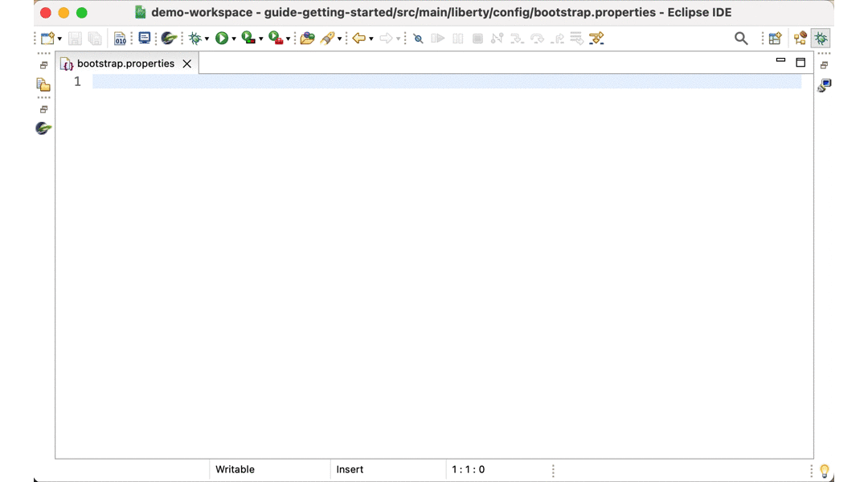Expand the Forward history dropdown arrow
Image resolution: width=868 pixels, height=482 pixels.
[399, 39]
